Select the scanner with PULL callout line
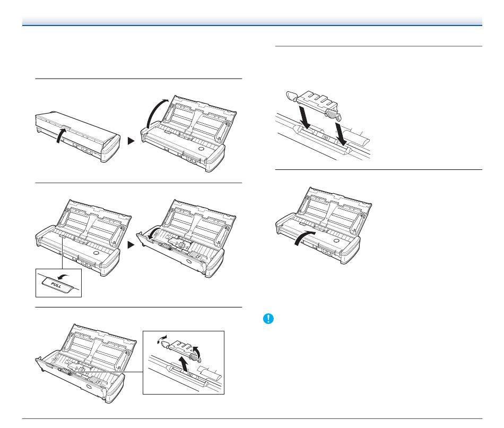This screenshot has height=428, width=504. (x=83, y=237)
